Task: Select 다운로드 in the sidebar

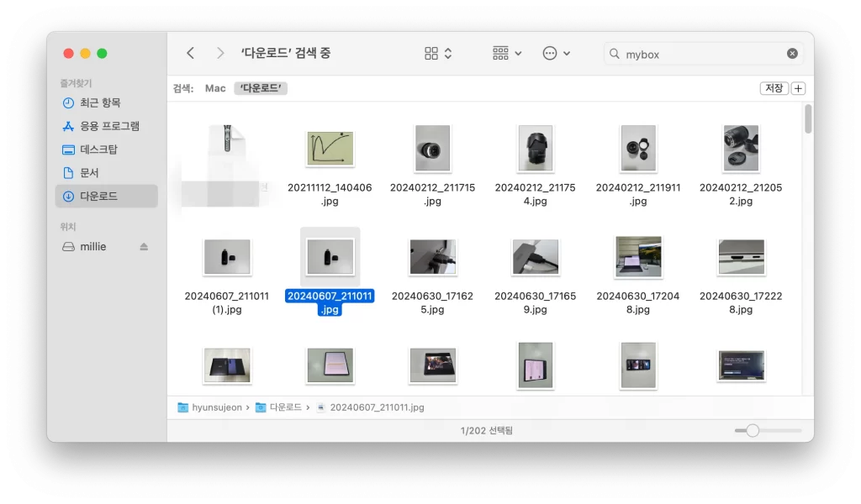Action: coord(98,197)
